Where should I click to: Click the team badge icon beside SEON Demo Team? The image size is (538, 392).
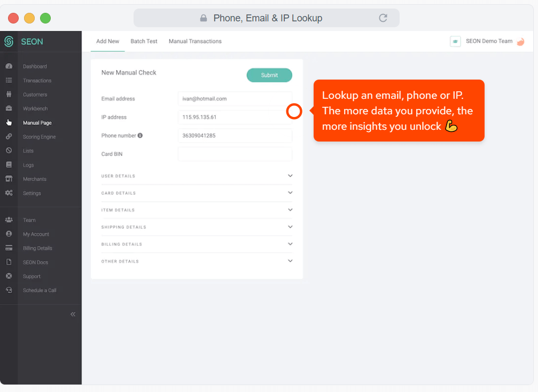455,42
